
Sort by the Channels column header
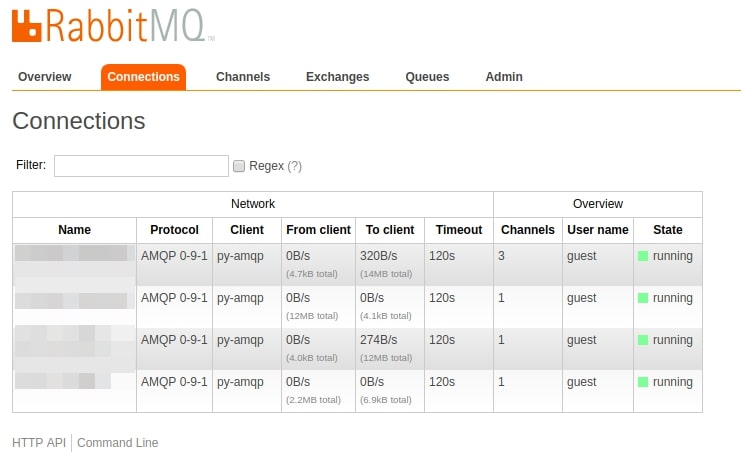528,230
